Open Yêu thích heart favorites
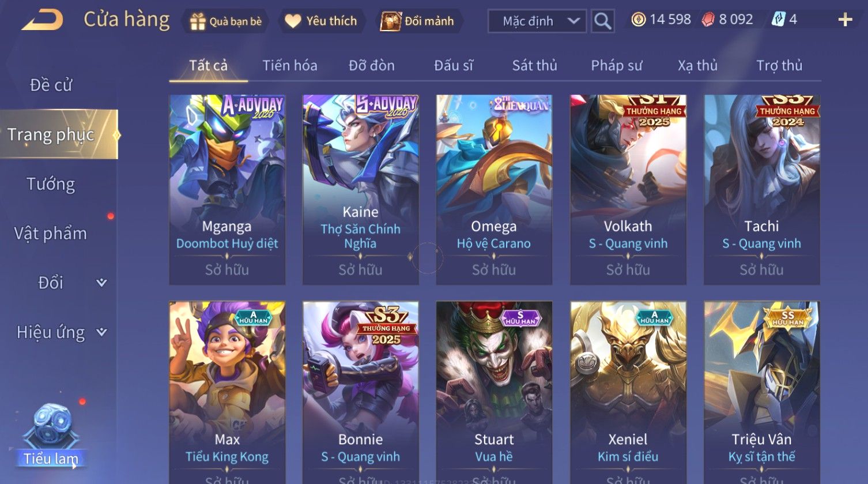Image resolution: width=868 pixels, height=484 pixels. 322,21
